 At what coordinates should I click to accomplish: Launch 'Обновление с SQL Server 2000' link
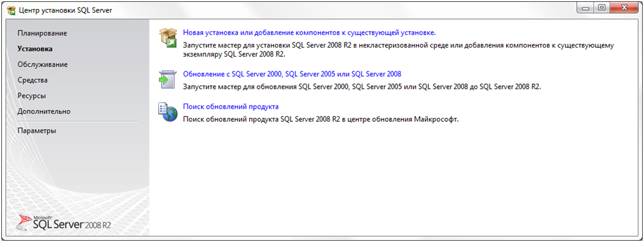click(292, 74)
